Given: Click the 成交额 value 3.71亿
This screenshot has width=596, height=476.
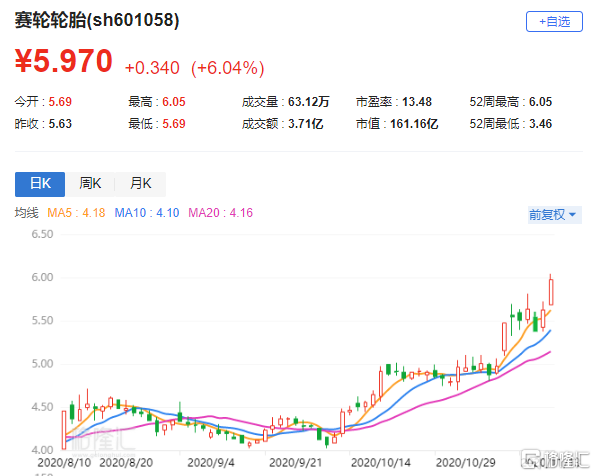Looking at the screenshot, I should (x=306, y=124).
